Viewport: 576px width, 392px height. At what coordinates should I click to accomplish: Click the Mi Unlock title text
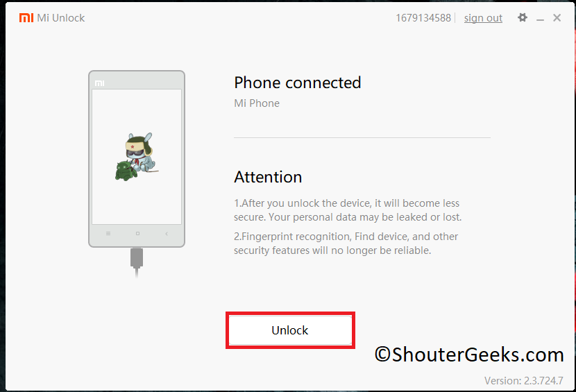click(x=61, y=18)
